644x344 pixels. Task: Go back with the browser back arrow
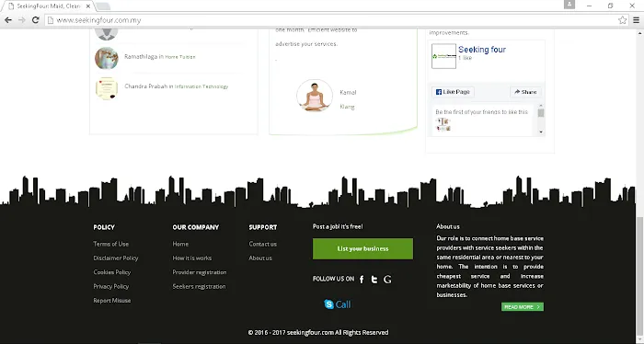(8, 20)
